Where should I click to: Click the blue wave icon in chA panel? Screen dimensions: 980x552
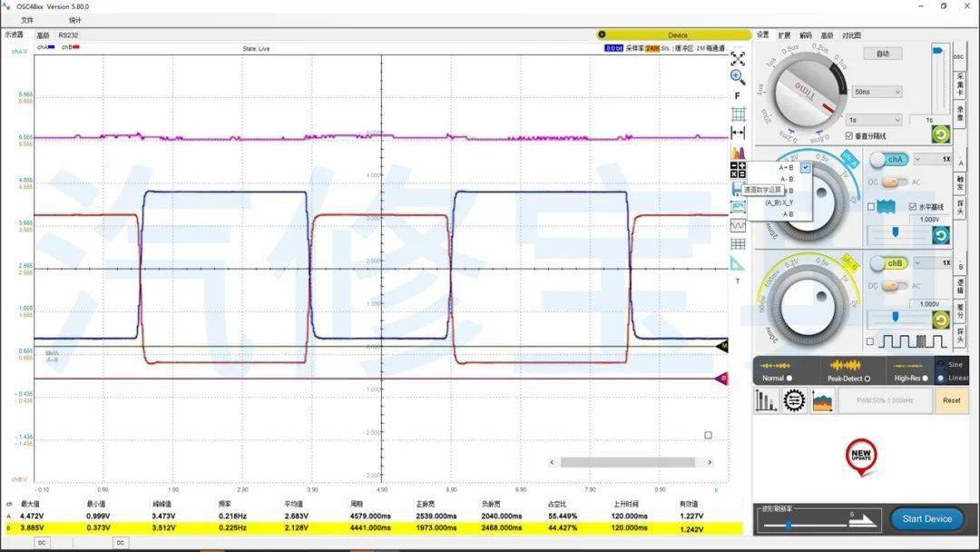click(887, 206)
